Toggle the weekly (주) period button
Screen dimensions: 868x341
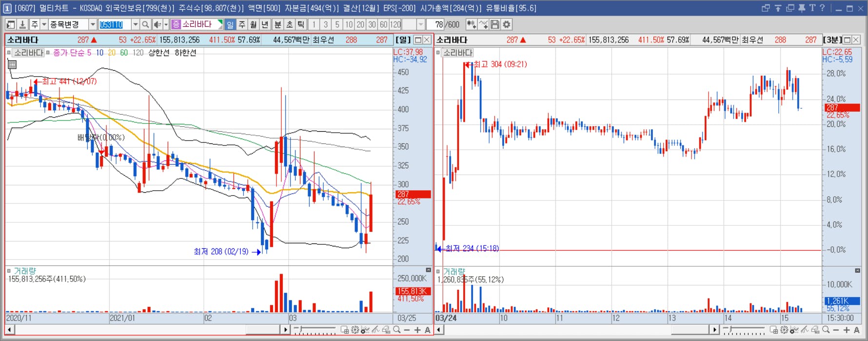pyautogui.click(x=242, y=24)
